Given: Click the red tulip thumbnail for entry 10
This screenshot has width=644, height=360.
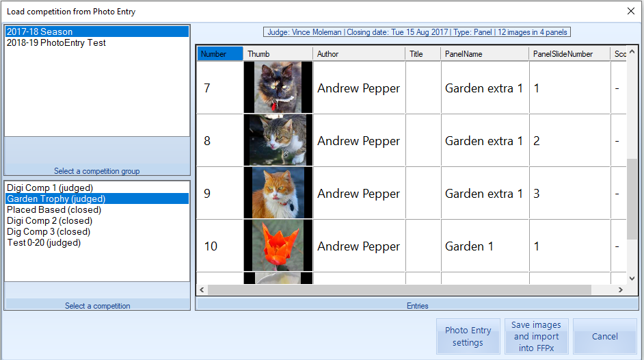Looking at the screenshot, I should 278,246.
